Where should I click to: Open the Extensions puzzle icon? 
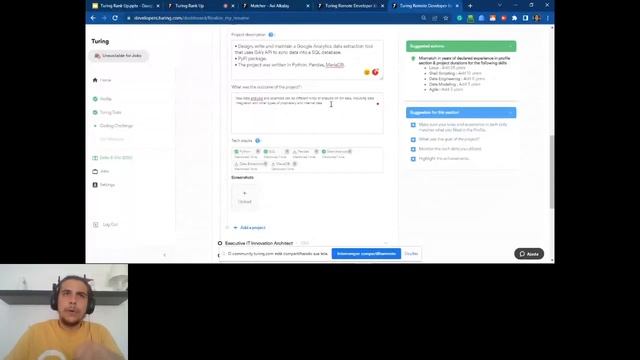click(514, 18)
